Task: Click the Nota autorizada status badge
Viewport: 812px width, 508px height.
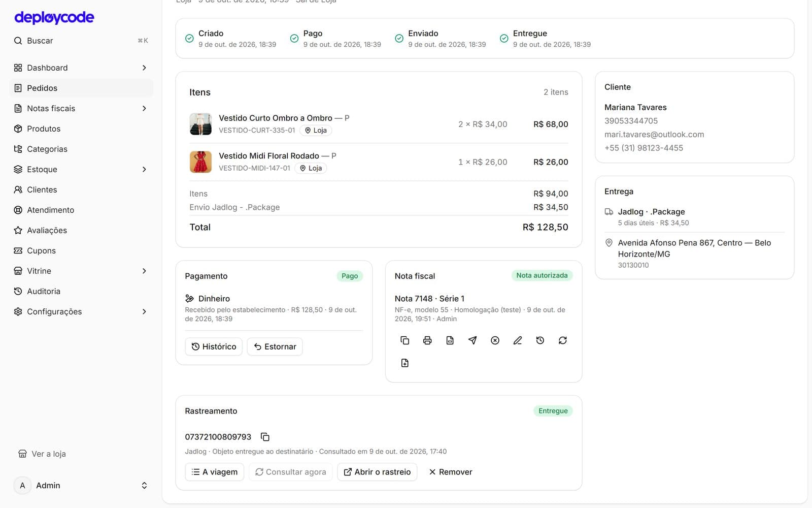Action: click(x=542, y=275)
